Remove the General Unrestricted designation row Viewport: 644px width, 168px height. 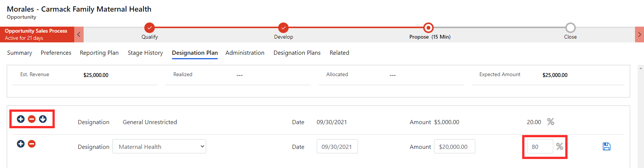pyautogui.click(x=32, y=119)
